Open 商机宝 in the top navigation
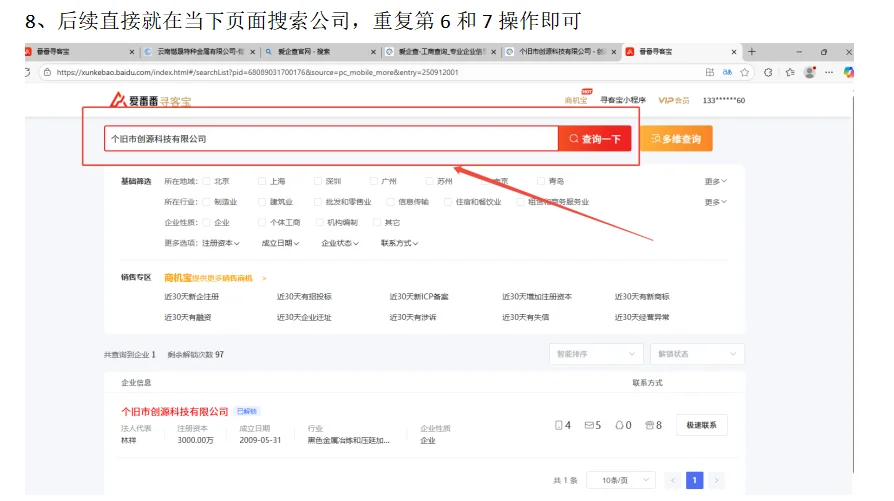894x501 pixels. pos(576,100)
